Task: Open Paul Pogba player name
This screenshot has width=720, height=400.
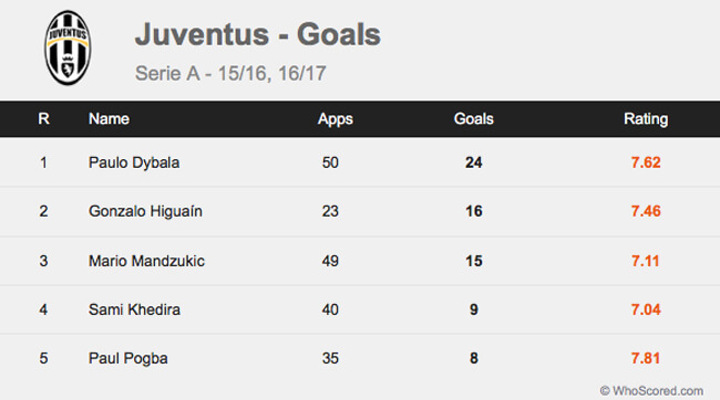Action: tap(128, 358)
